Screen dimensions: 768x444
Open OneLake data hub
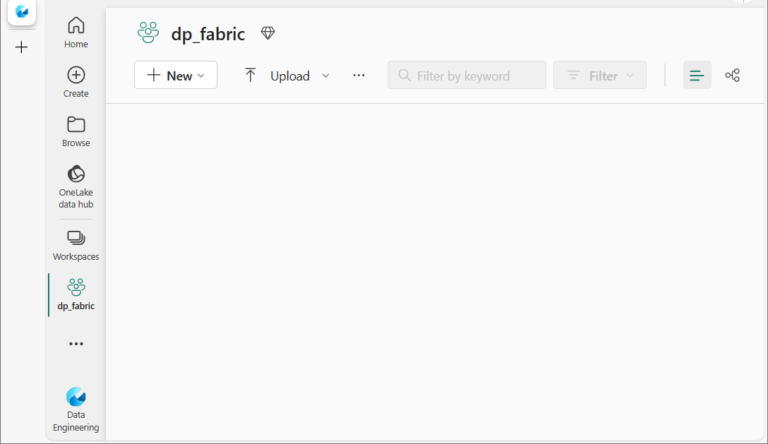[76, 187]
